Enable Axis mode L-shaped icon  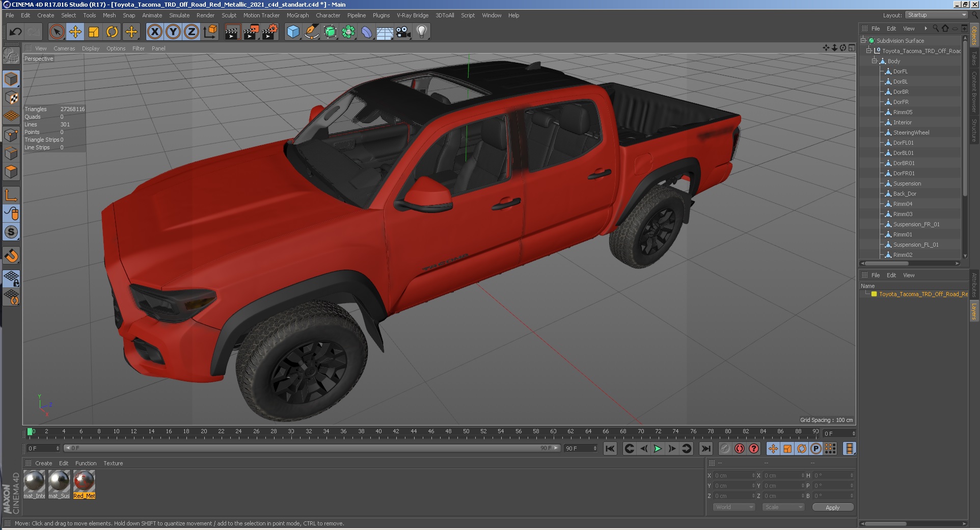(x=11, y=195)
